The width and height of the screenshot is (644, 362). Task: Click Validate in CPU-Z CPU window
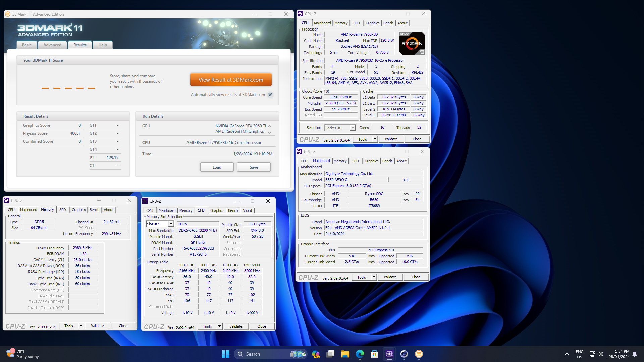[391, 139]
